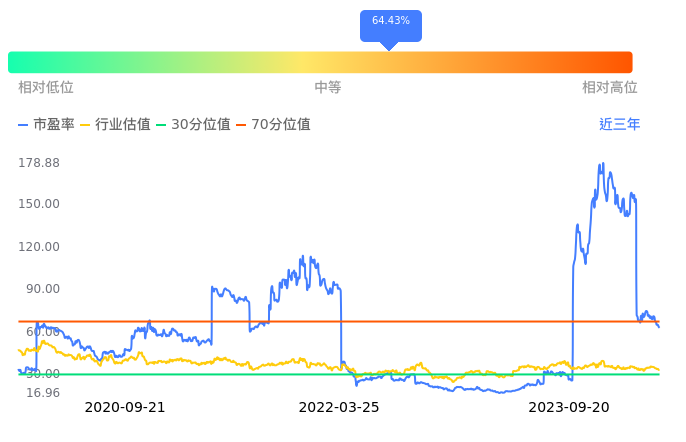Toggle the 市盈率 legend series
Image resolution: width=686 pixels, height=442 pixels.
[x=47, y=125]
